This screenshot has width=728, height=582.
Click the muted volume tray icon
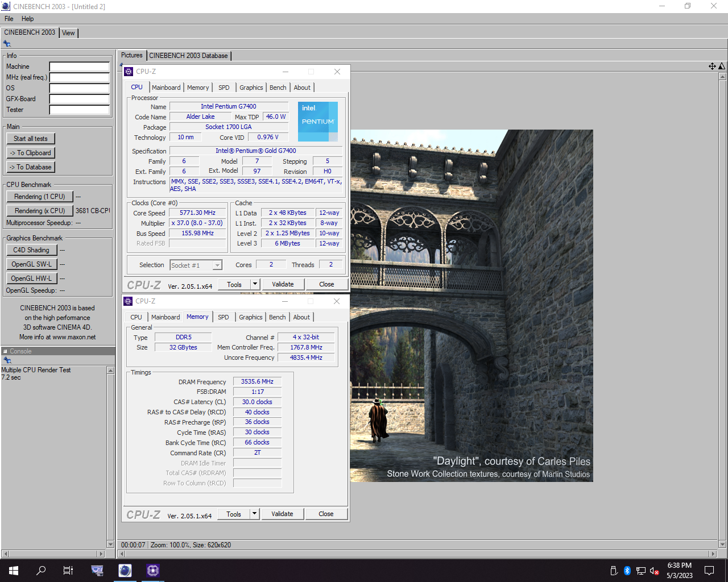(x=654, y=571)
